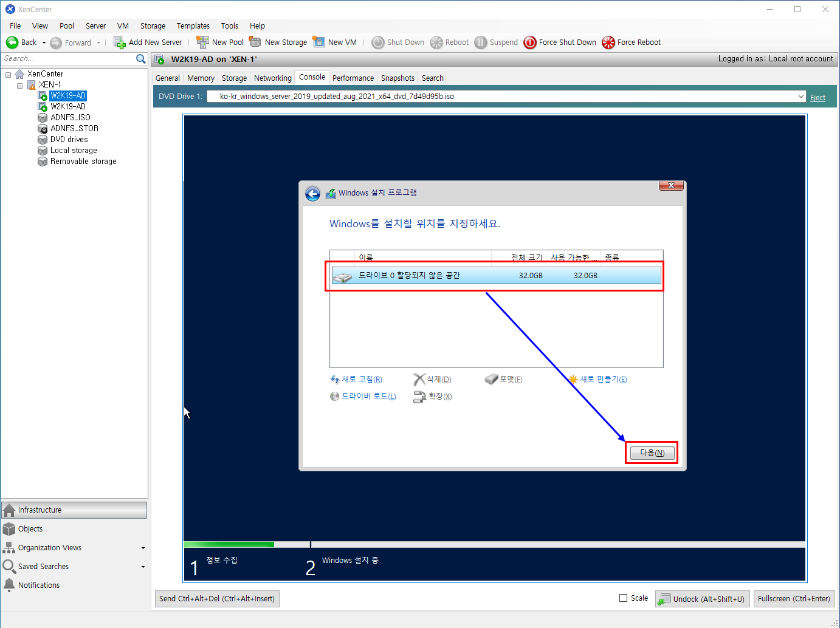Open the VM menu

pos(123,26)
